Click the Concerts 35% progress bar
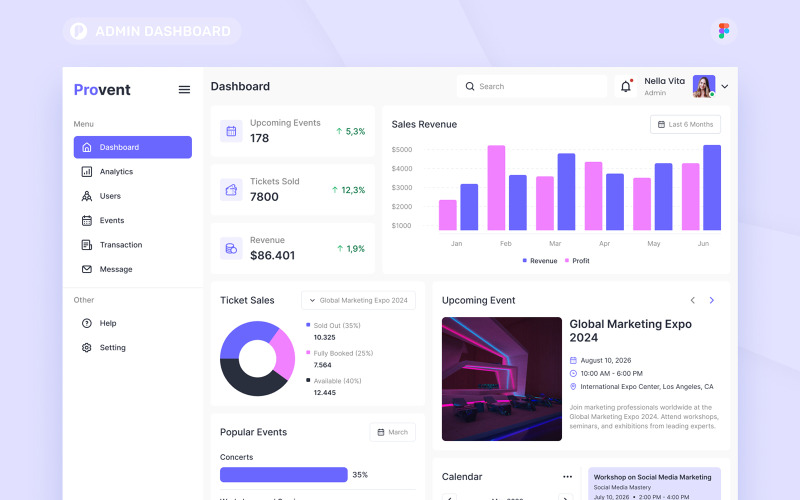800x500 pixels. pos(284,475)
